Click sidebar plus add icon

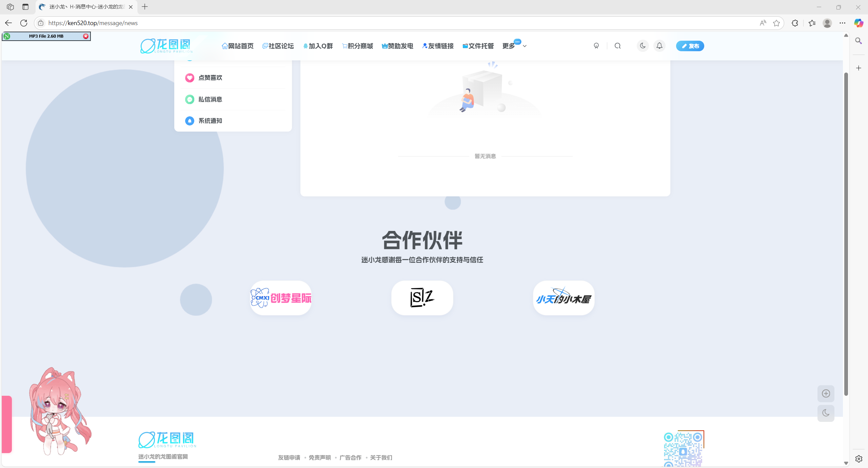point(859,68)
